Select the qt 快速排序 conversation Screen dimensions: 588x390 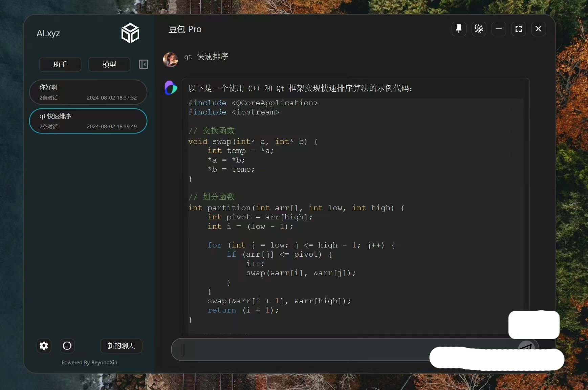[88, 121]
